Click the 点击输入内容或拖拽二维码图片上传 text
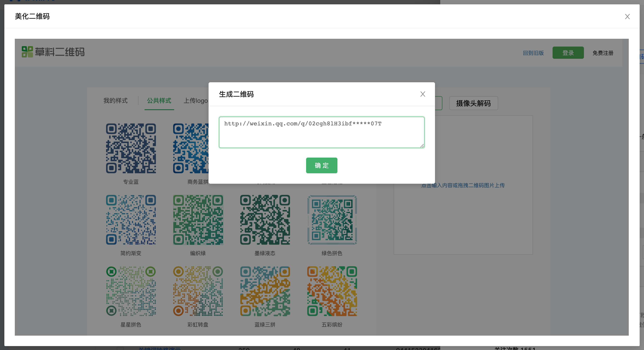644x350 pixels. 463,185
